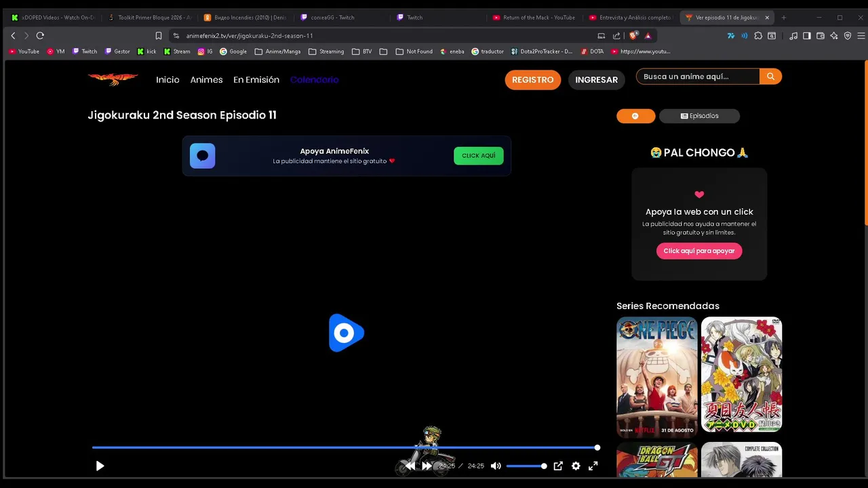Switch to the Toolkit Primer Bloque 2026 tab

pyautogui.click(x=149, y=18)
